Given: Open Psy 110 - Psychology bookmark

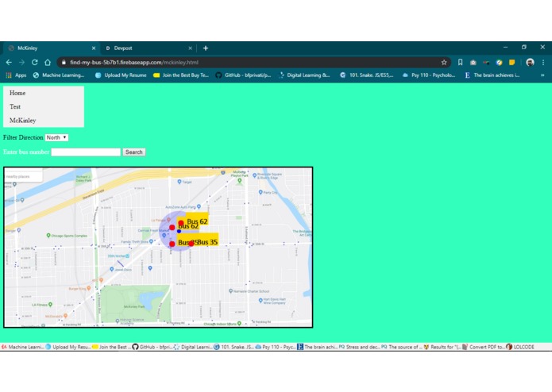Looking at the screenshot, I should [x=429, y=75].
